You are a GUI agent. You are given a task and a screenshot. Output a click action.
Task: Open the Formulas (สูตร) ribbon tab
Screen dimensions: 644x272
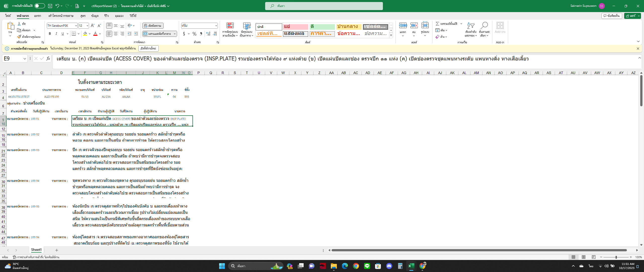pos(83,16)
